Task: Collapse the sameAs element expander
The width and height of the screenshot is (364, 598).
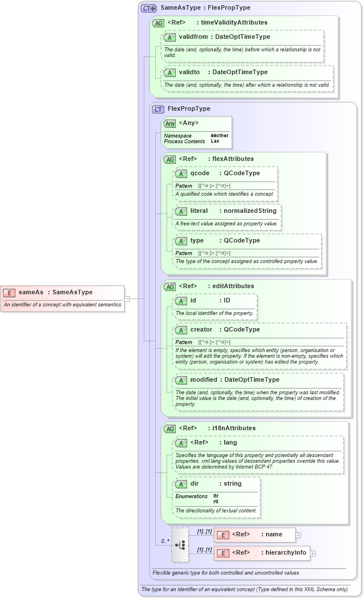Action: click(127, 298)
